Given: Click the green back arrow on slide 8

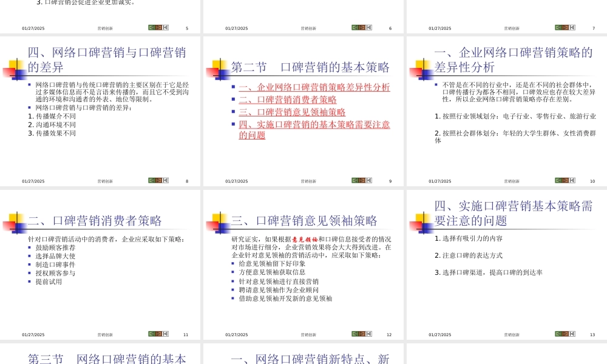Looking at the screenshot, I should pyautogui.click(x=152, y=180).
